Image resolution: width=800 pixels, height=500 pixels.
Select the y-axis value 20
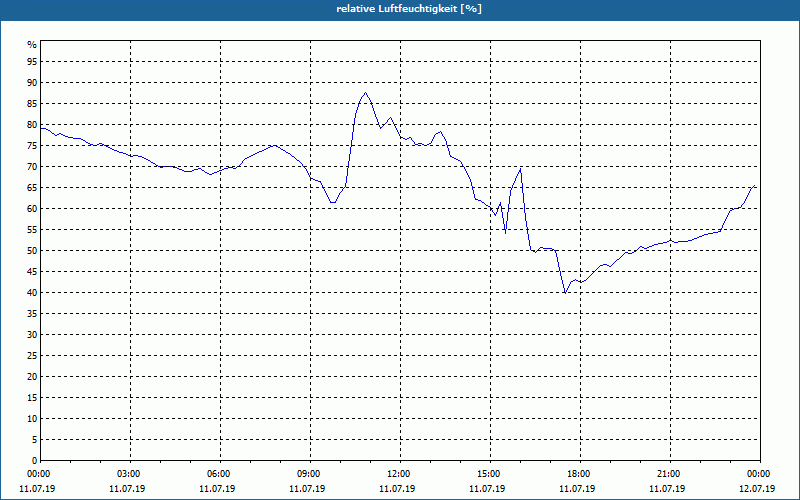(32, 377)
